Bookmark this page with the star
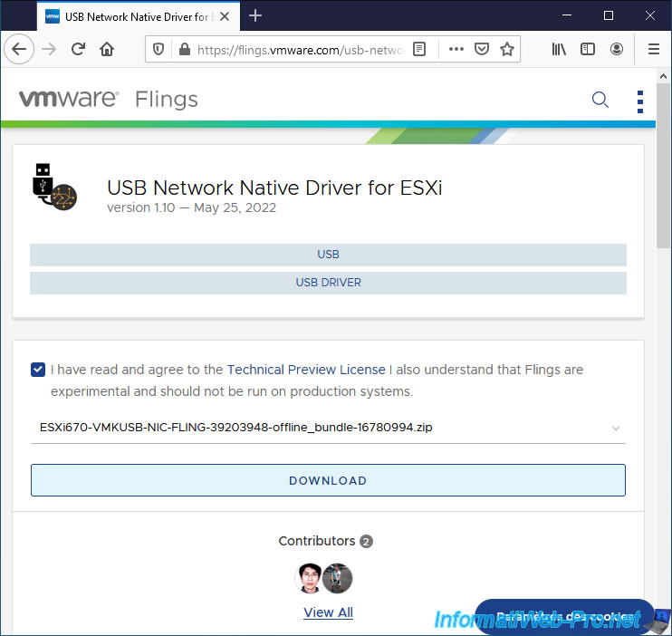This screenshot has width=672, height=636. (x=507, y=49)
